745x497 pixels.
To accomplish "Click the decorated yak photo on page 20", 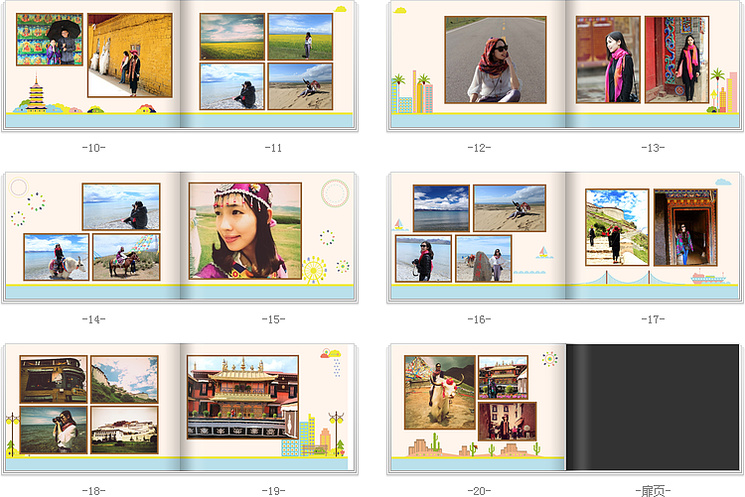I will (439, 392).
